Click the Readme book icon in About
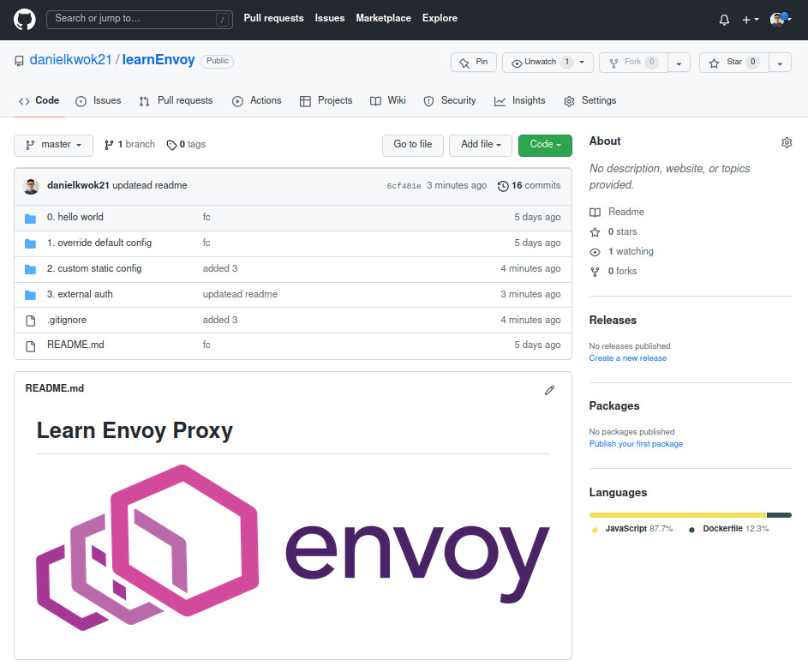This screenshot has height=672, width=808. point(595,213)
